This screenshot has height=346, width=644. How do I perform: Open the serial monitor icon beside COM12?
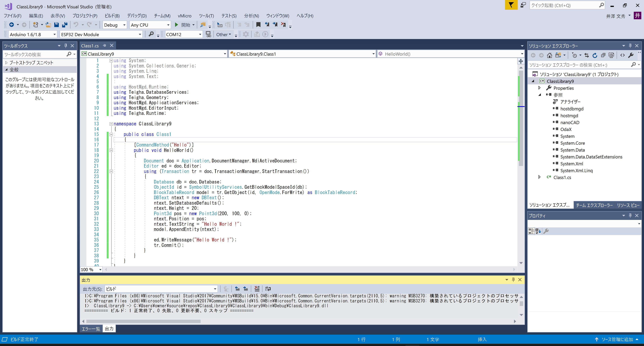click(x=208, y=34)
